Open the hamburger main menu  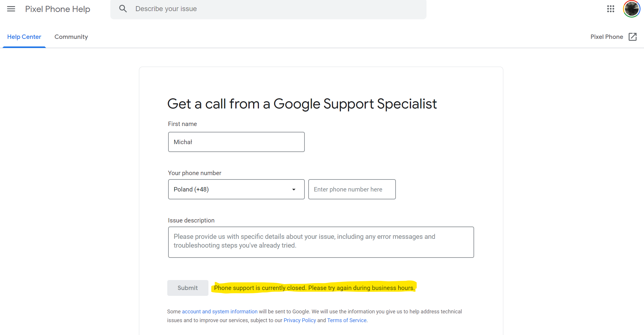[11, 9]
